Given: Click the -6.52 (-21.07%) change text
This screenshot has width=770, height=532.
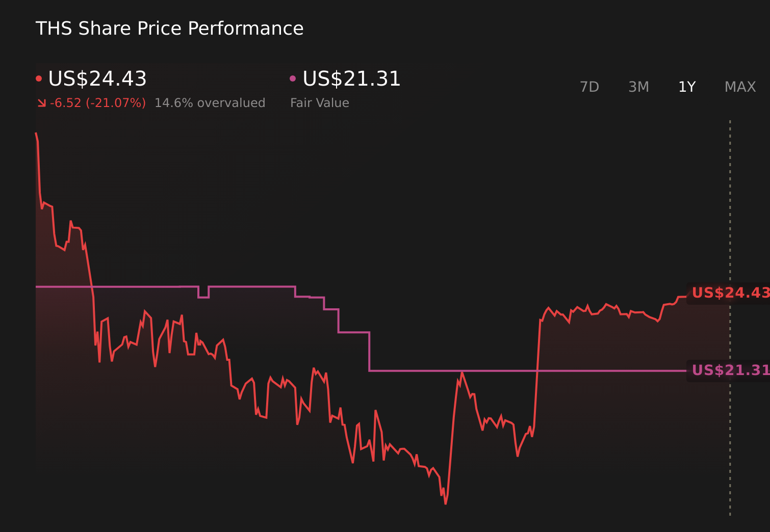Looking at the screenshot, I should coord(97,102).
